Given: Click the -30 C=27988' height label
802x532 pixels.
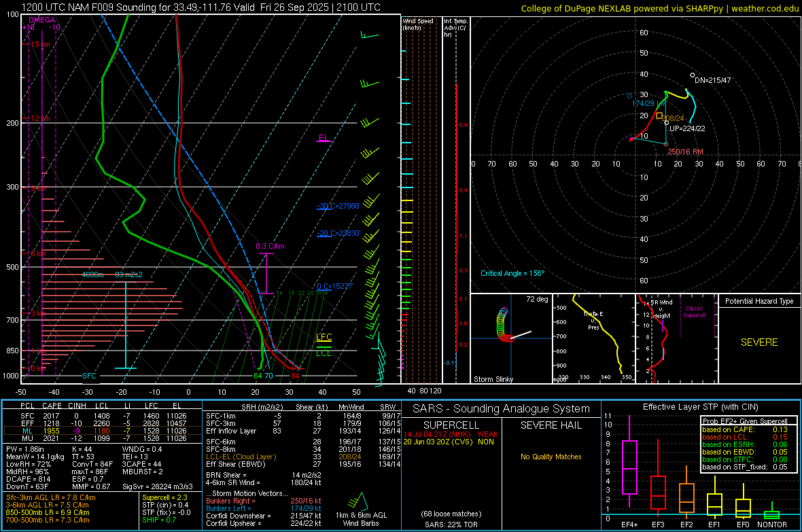Looking at the screenshot, I should (338, 206).
